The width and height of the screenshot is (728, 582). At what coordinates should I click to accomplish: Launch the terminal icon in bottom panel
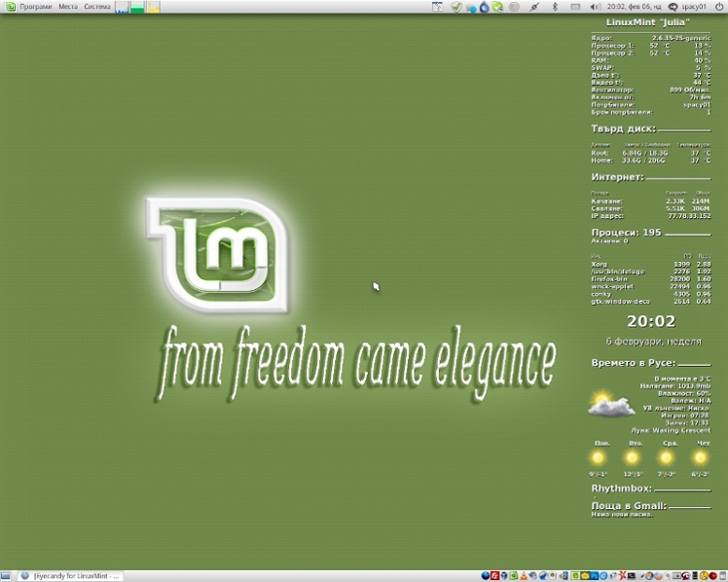(631, 576)
